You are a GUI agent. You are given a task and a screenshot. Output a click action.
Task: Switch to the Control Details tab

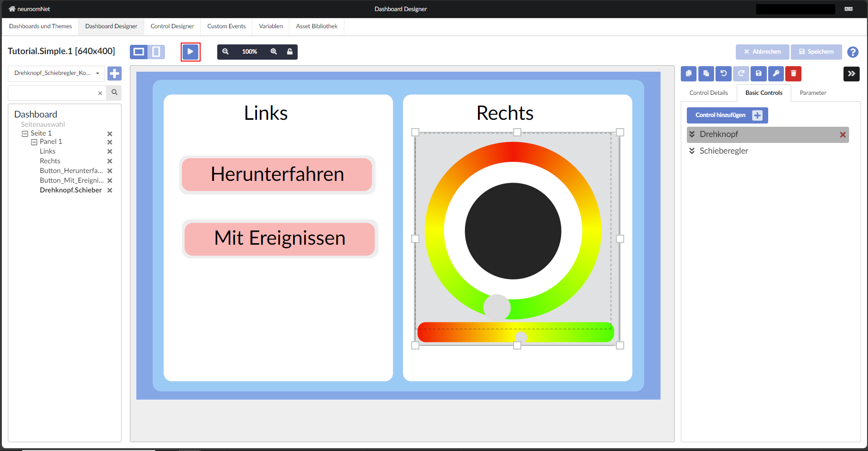pyautogui.click(x=708, y=93)
